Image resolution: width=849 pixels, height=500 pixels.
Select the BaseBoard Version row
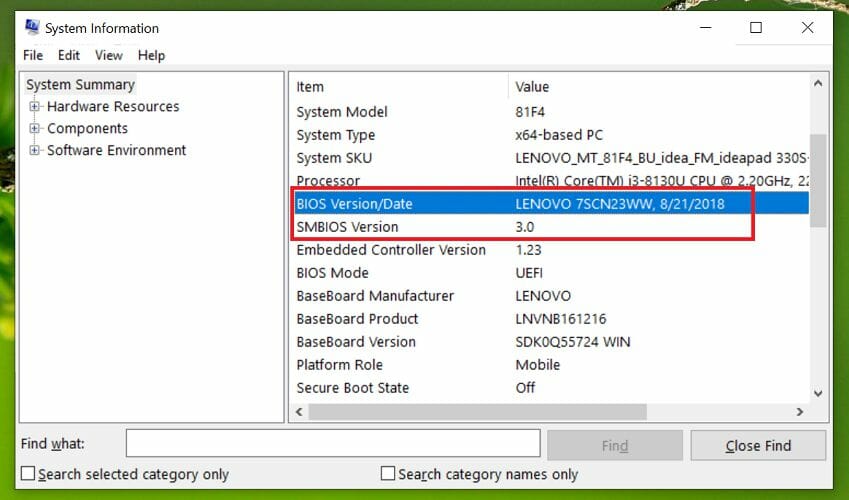click(x=550, y=342)
